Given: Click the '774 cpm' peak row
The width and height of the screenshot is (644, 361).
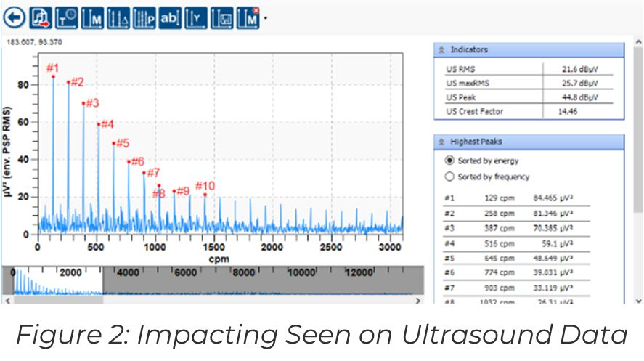Looking at the screenshot, I should point(517,272).
